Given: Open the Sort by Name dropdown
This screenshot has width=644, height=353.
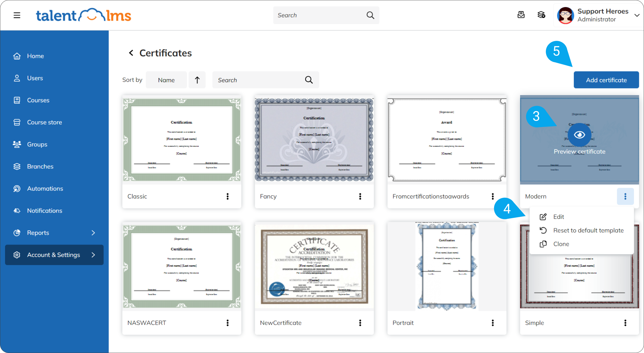Looking at the screenshot, I should [166, 80].
